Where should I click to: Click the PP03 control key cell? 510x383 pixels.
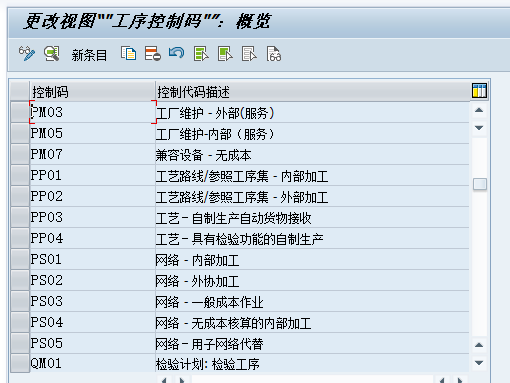[x=93, y=217]
